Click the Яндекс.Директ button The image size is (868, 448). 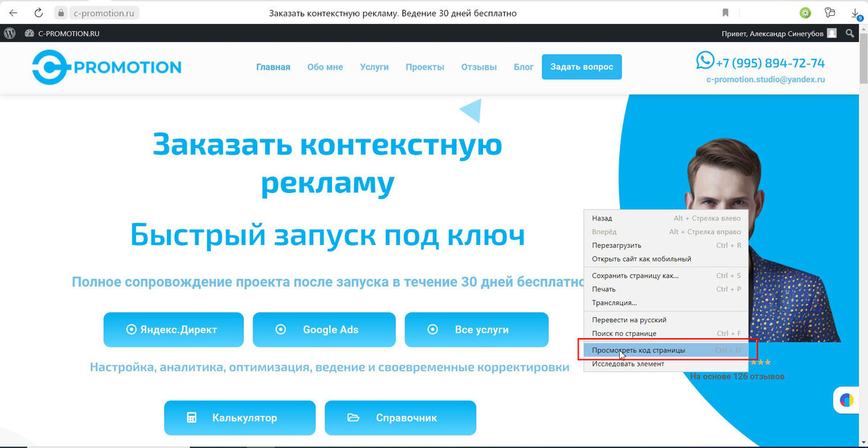click(x=175, y=329)
